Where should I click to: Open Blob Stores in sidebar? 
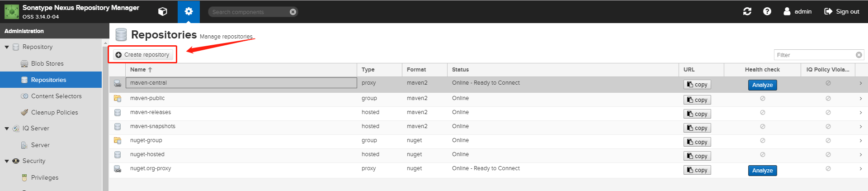[47, 63]
